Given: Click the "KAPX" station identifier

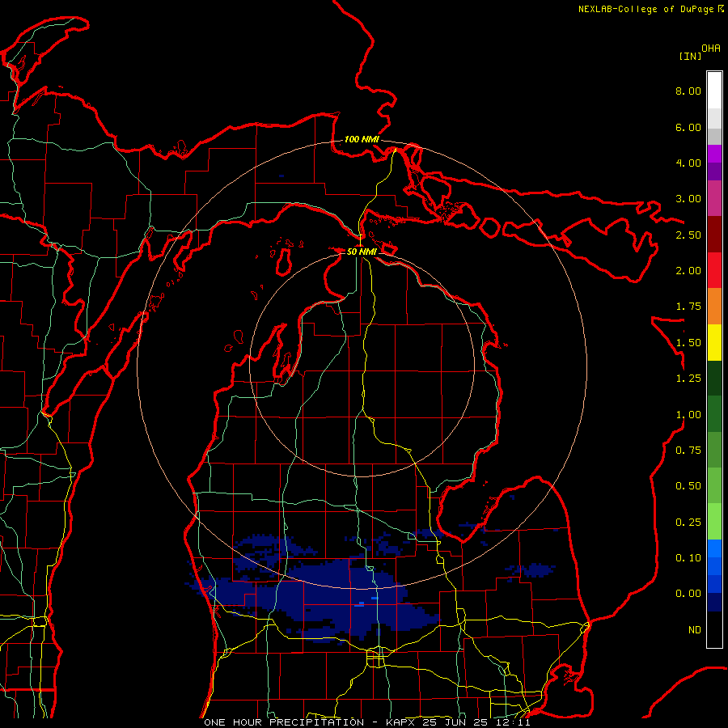Looking at the screenshot, I should 401,722.
